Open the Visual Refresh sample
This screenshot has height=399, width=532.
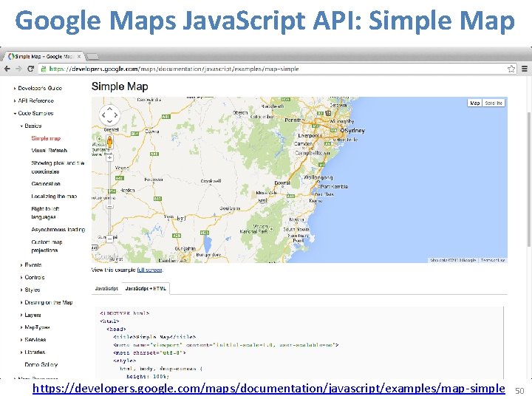coord(50,150)
